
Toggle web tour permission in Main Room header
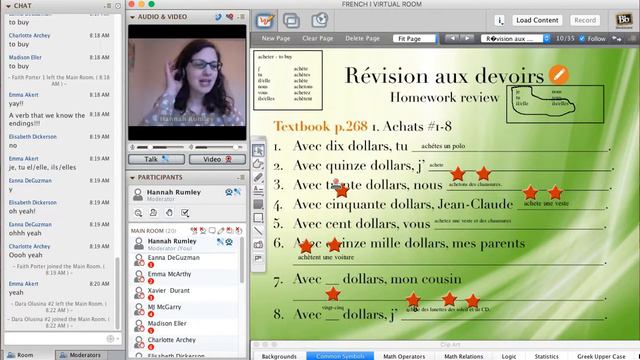point(239,231)
